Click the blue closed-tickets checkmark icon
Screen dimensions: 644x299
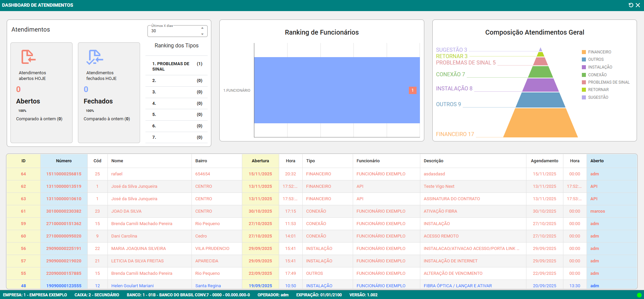pyautogui.click(x=95, y=57)
